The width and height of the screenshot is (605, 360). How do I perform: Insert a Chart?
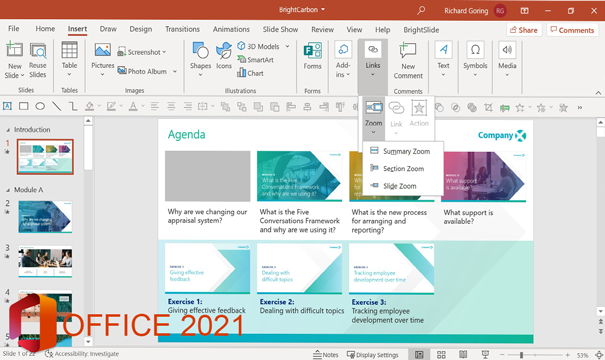coord(250,73)
